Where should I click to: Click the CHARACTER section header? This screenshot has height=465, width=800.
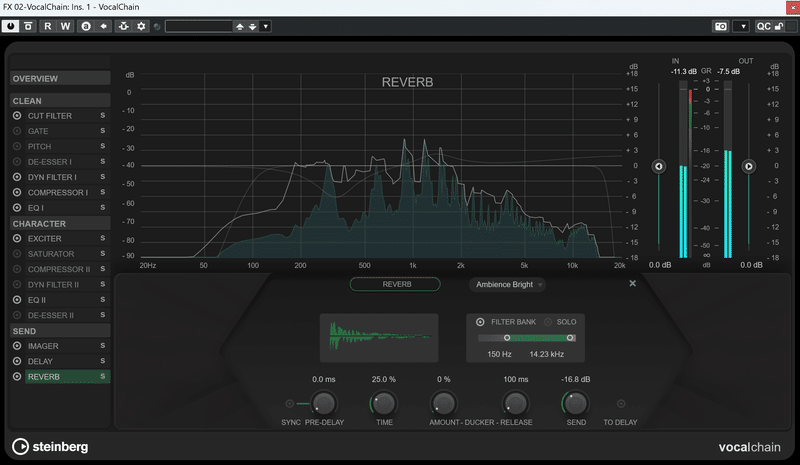pyautogui.click(x=60, y=224)
